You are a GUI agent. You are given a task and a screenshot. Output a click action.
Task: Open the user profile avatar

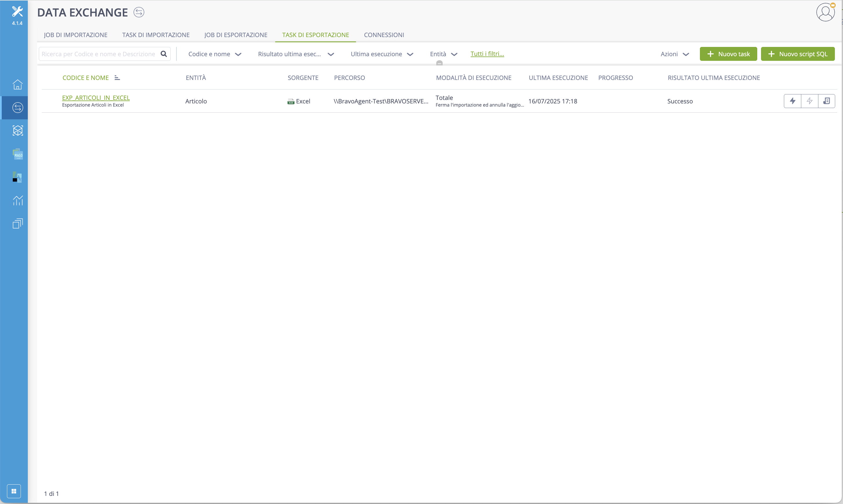pyautogui.click(x=825, y=12)
